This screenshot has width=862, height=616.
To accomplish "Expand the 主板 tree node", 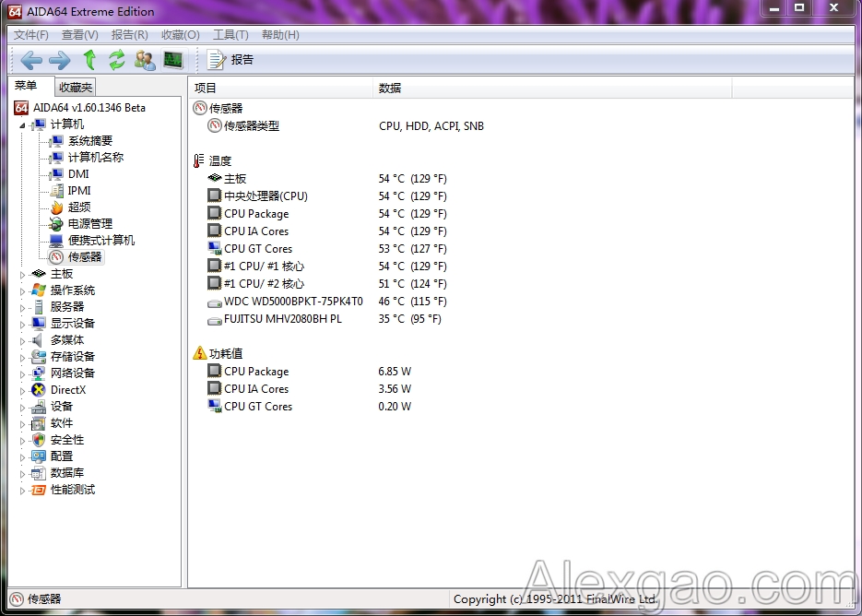I will [22, 274].
